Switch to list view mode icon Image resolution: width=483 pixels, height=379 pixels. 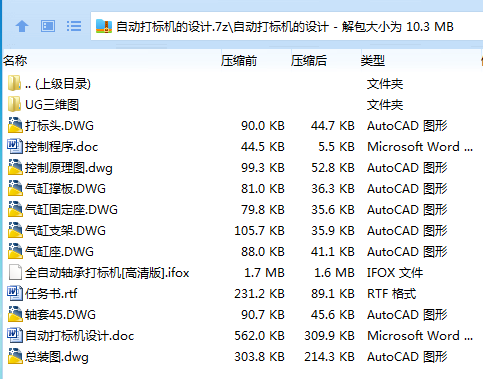[74, 26]
